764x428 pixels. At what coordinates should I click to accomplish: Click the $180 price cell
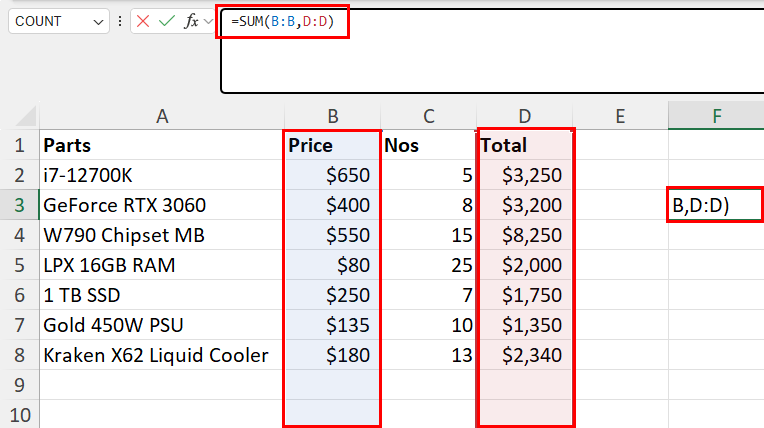[332, 355]
